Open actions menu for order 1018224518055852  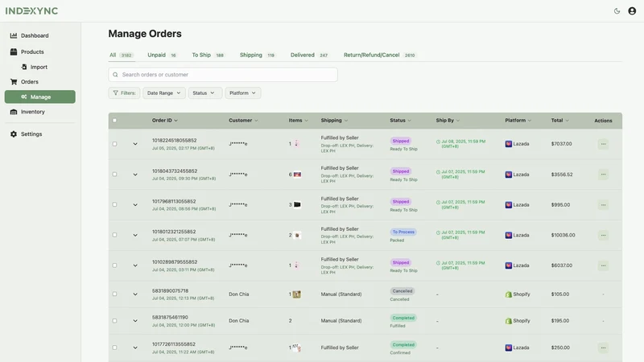[x=603, y=144]
